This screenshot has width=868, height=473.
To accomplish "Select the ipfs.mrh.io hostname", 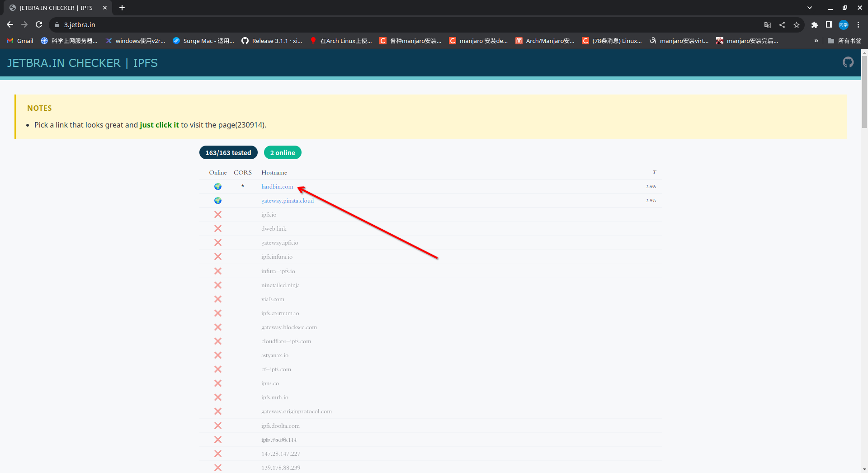I will click(x=275, y=397).
